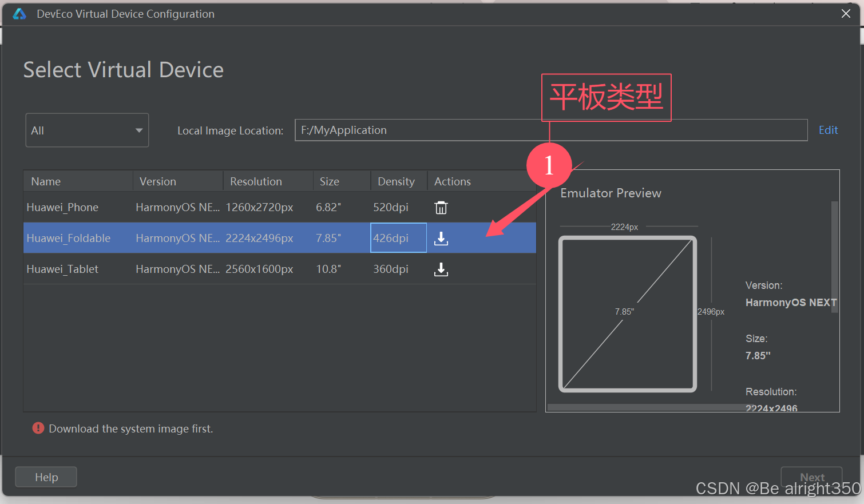This screenshot has height=504, width=864.
Task: Download the Huawei_Tablet system image
Action: pyautogui.click(x=441, y=269)
